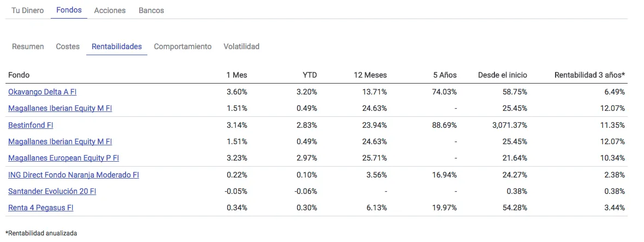644x242 pixels.
Task: Select the Rentabilidades sub-tab
Action: 117,46
